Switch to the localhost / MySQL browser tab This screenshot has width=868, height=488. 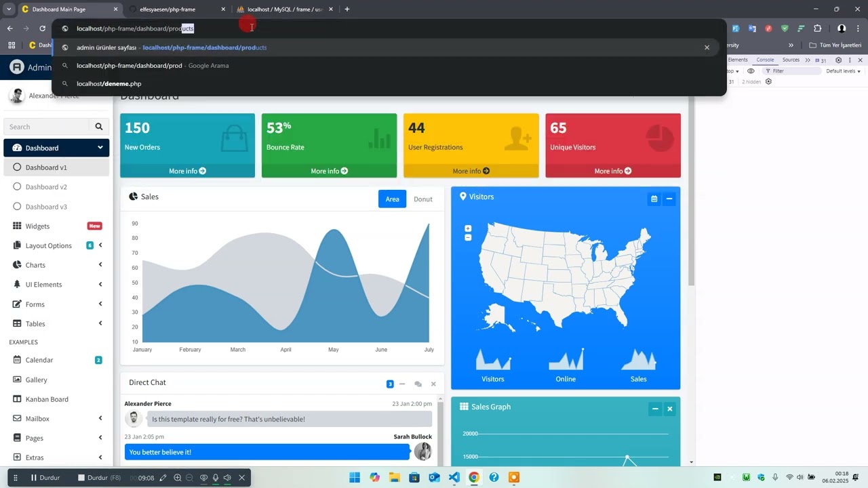point(285,9)
